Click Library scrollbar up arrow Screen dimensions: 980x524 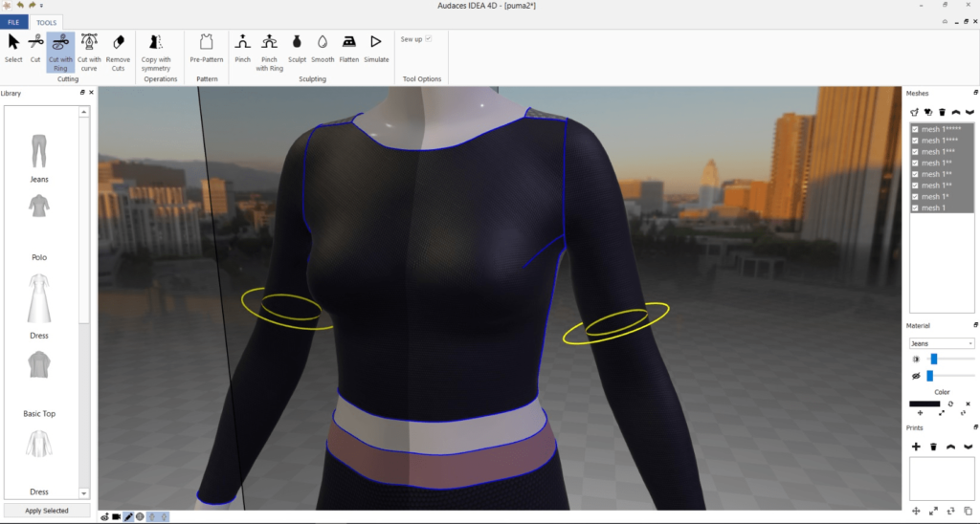click(x=84, y=112)
